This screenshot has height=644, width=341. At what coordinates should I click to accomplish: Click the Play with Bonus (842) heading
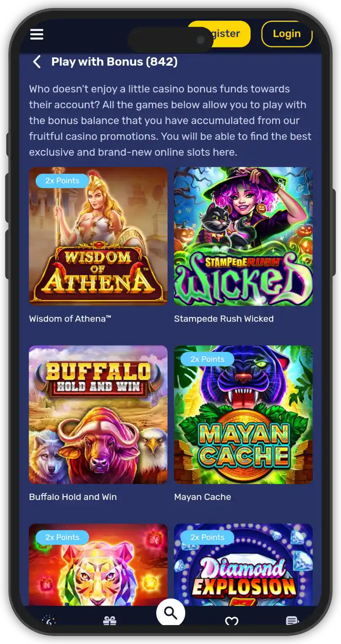click(115, 62)
